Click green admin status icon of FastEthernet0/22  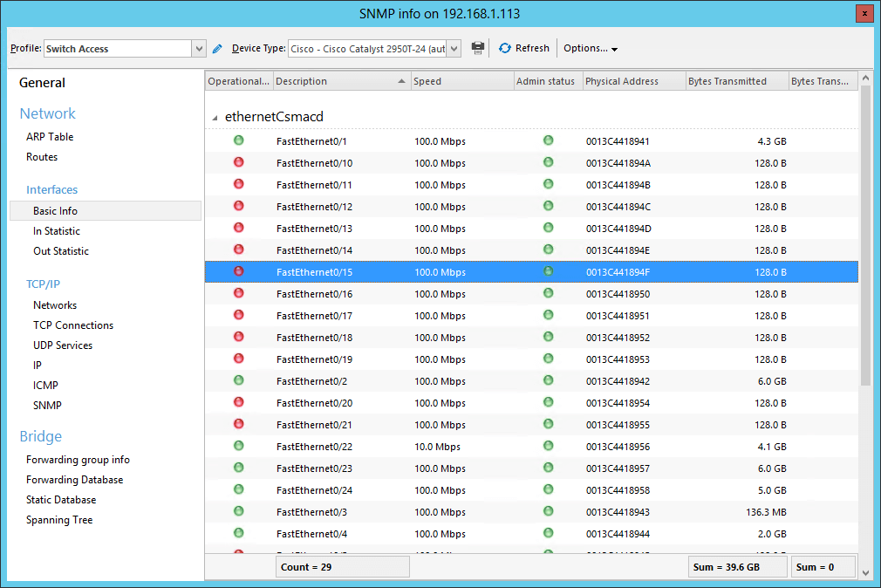click(x=549, y=446)
